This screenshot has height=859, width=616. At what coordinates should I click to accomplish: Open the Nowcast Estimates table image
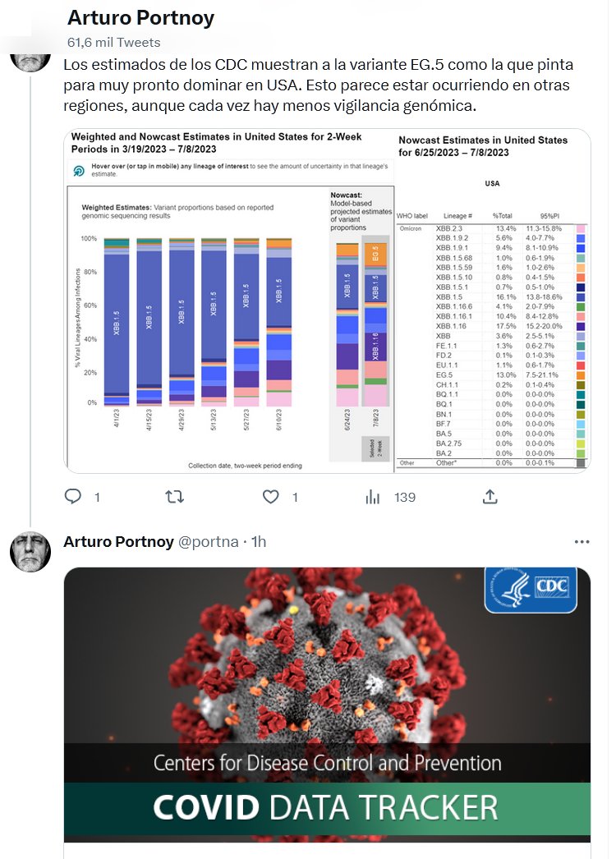tap(493, 301)
